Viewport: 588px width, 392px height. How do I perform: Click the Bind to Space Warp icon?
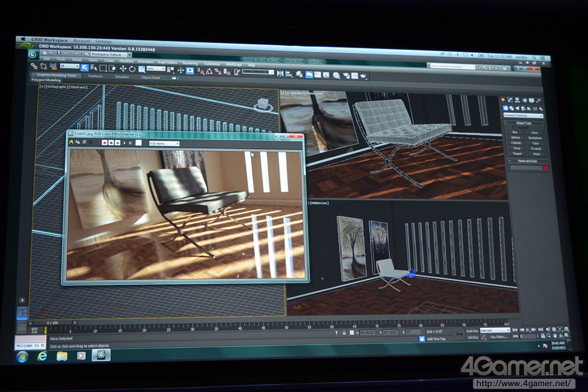[53, 67]
